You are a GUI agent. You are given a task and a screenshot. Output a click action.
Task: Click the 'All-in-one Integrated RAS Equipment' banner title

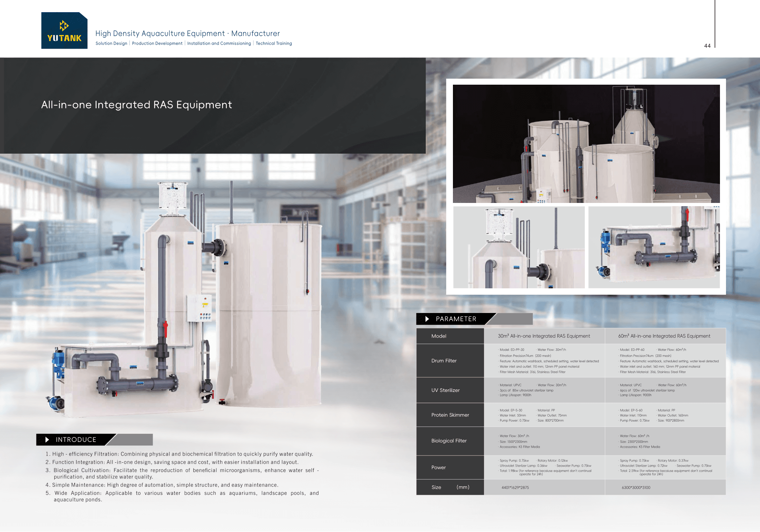[x=137, y=105]
